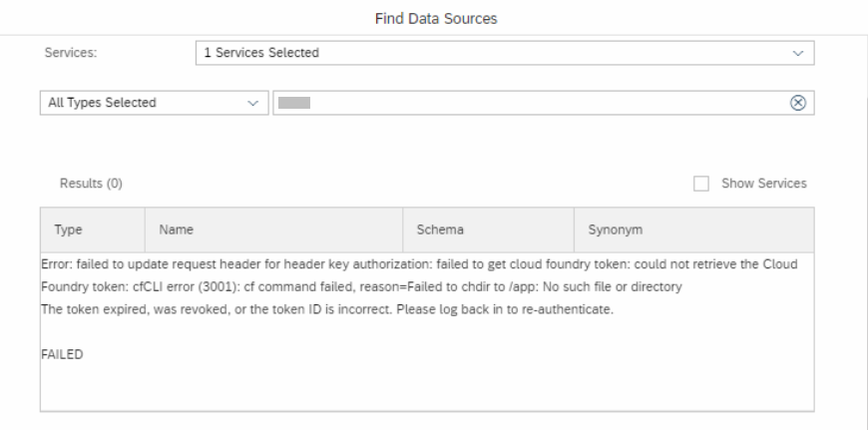Click the 'Show Services' label text

pos(764,184)
